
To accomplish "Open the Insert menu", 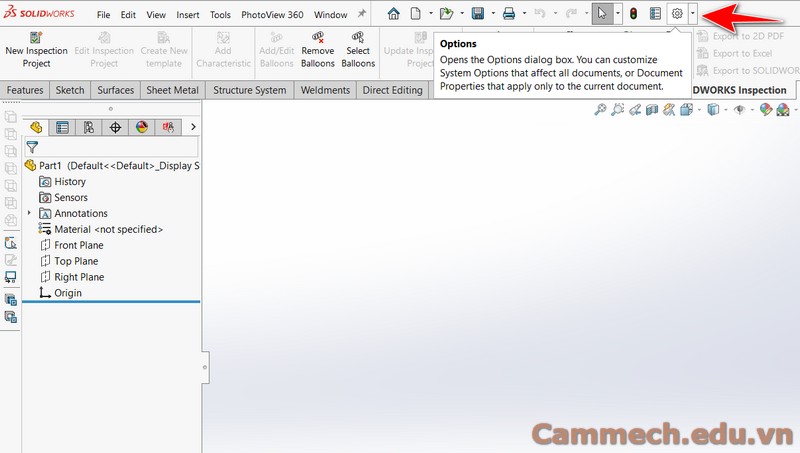I will point(188,15).
